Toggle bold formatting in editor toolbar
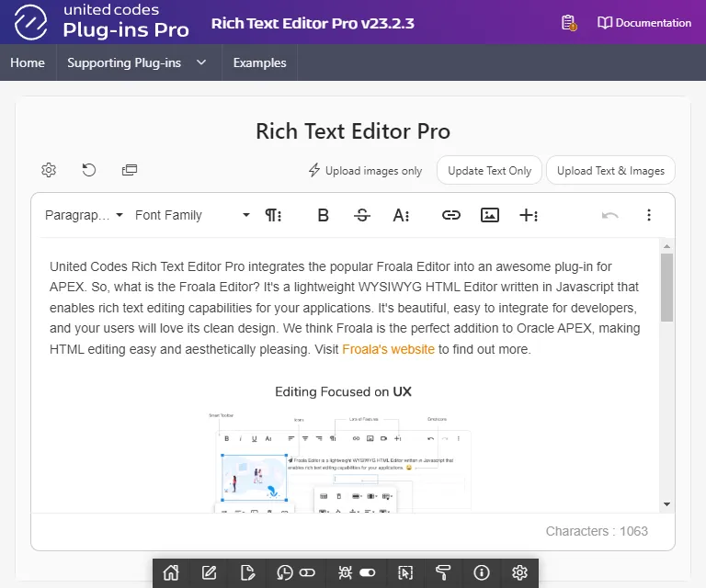Viewport: 706px width, 588px height. click(323, 215)
